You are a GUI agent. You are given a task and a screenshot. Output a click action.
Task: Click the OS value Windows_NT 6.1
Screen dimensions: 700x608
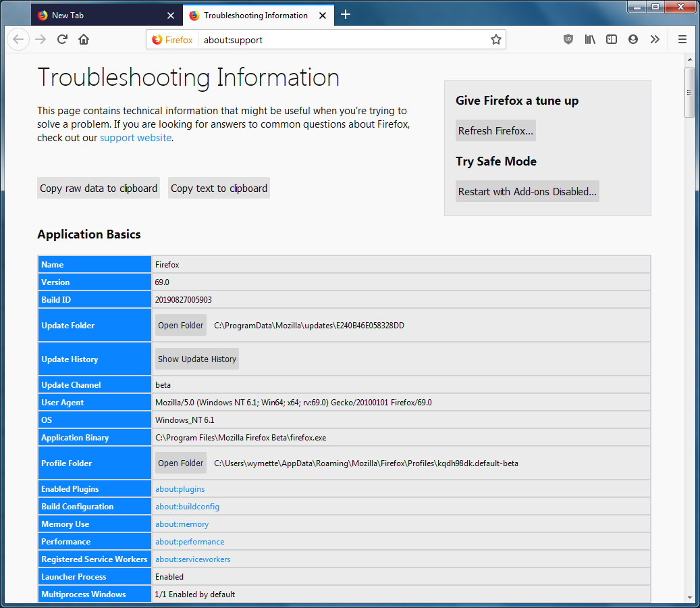(185, 420)
